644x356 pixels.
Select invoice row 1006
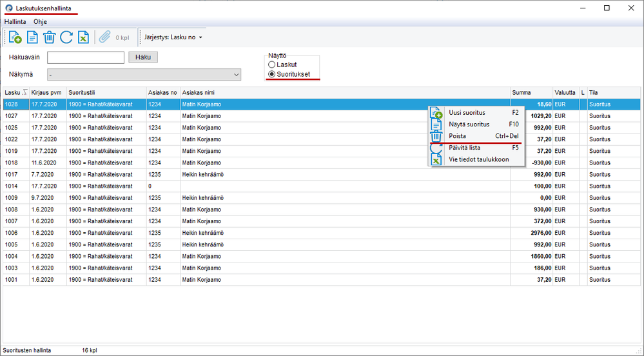322,233
